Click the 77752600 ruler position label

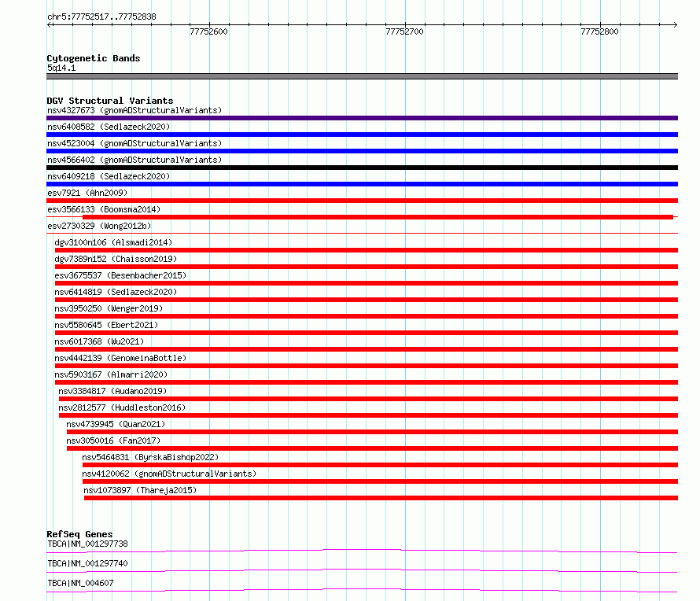click(x=209, y=31)
